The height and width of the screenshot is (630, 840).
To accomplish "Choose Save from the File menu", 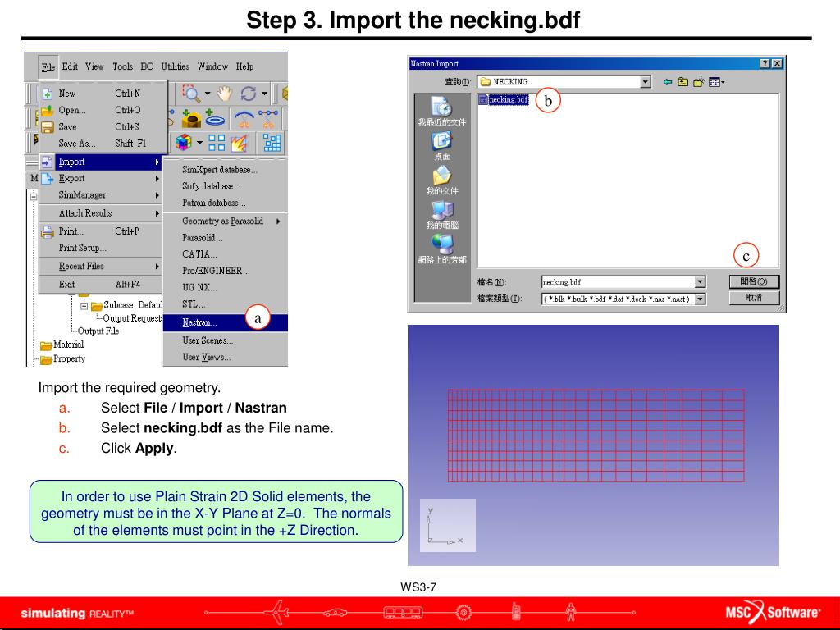I will click(101, 126).
